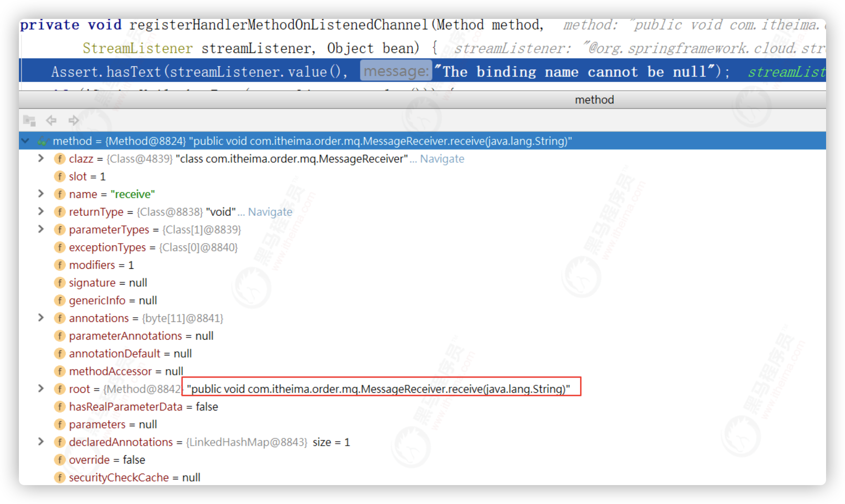
Task: Click 'Assert.hasText' call in highlighted line
Action: tap(107, 71)
